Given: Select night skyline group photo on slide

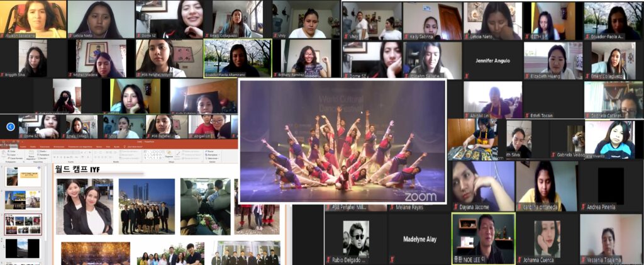Looking at the screenshot, I should click(x=147, y=206).
